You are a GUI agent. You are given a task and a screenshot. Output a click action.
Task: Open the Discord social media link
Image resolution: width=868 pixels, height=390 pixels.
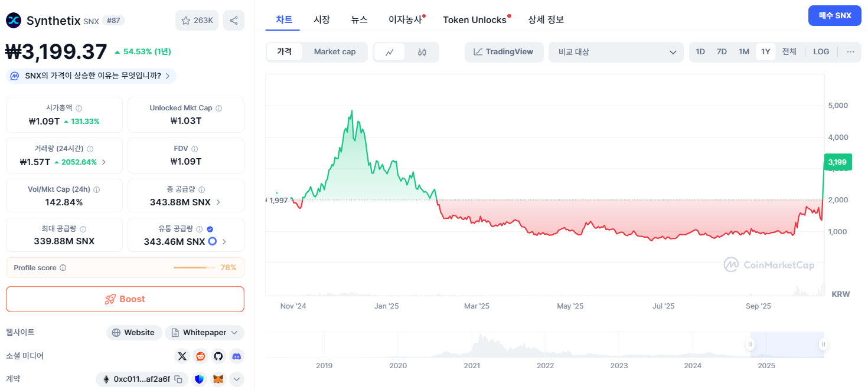click(x=236, y=356)
